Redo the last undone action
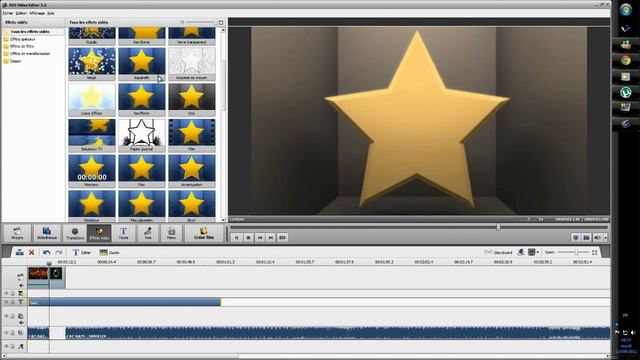Viewport: 640px width, 360px height. click(x=59, y=253)
